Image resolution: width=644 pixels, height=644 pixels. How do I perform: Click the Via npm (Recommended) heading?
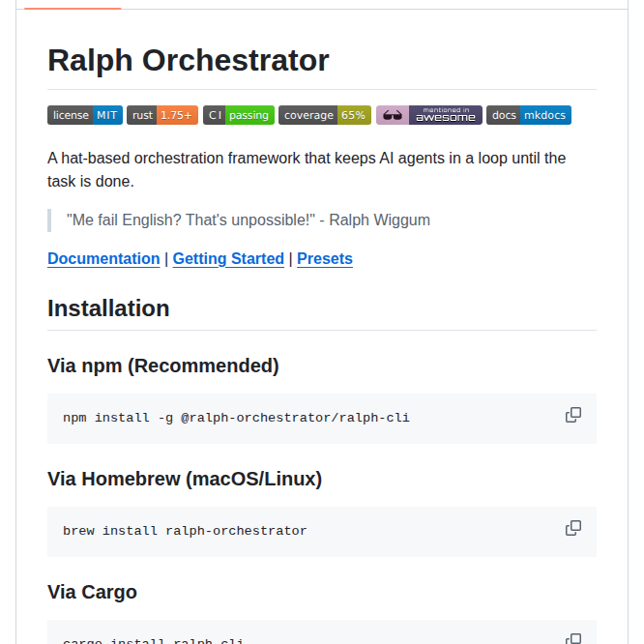tap(163, 366)
